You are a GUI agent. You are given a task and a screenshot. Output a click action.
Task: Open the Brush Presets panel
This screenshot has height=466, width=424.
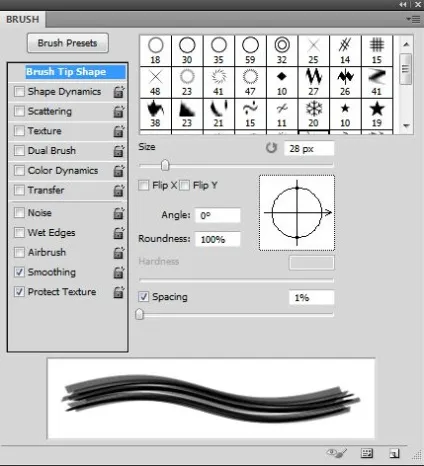[68, 43]
